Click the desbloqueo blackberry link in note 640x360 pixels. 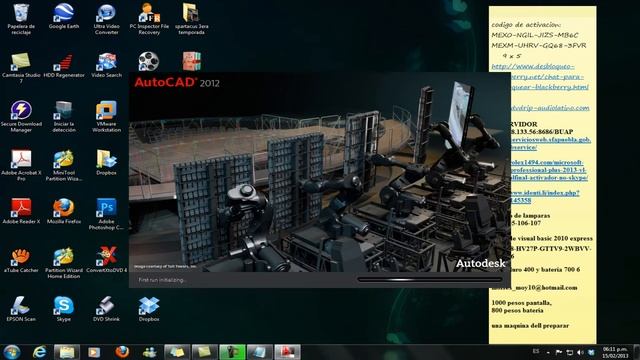540,77
